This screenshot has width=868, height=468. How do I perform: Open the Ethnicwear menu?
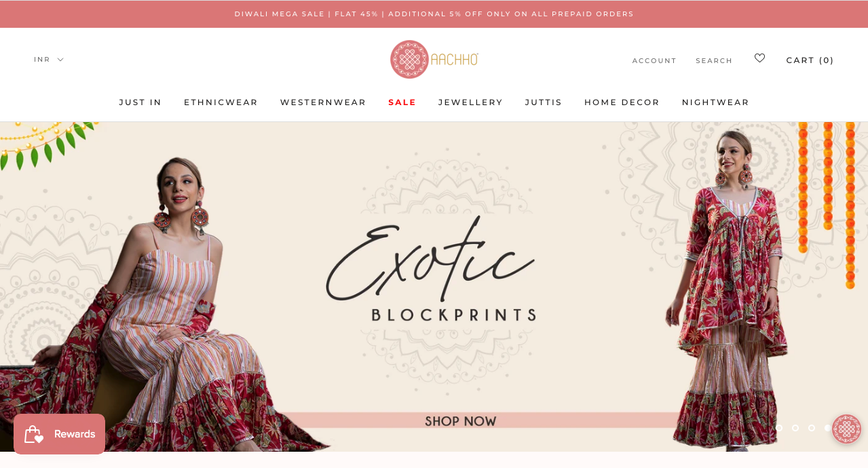point(221,102)
